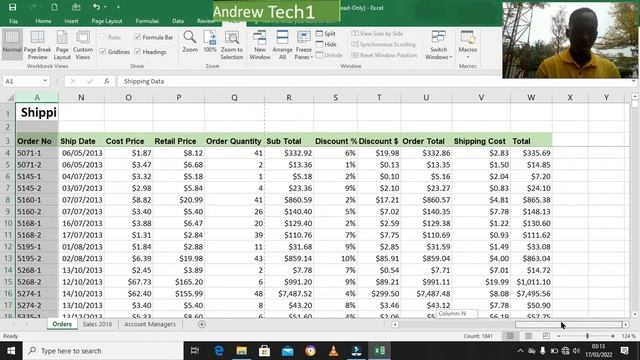Open Customize Quick Access Toolbar dropdown

(118, 7)
